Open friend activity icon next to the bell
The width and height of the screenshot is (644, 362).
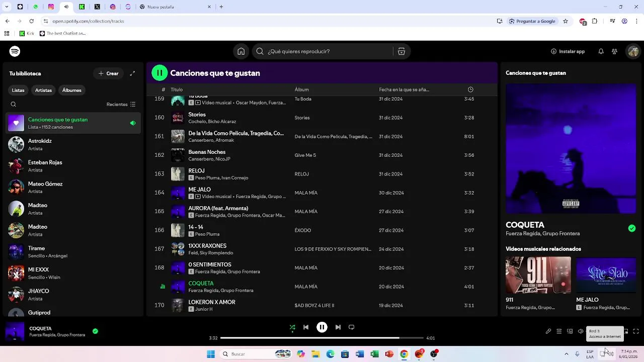pos(614,51)
